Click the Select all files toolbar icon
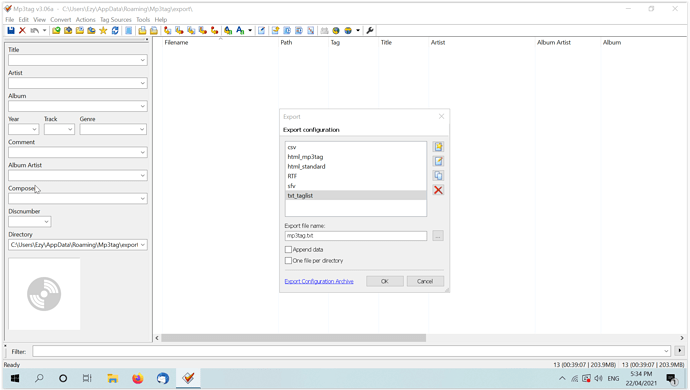This screenshot has width=690, height=390. point(128,30)
